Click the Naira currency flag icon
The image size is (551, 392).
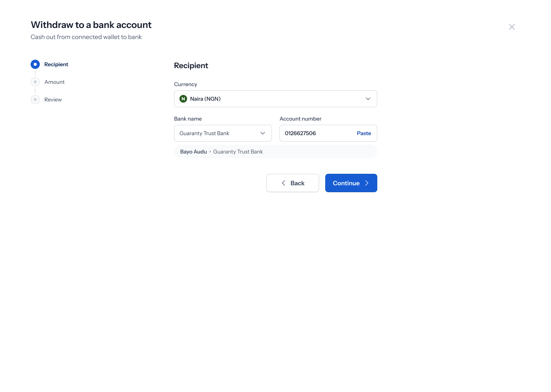183,99
